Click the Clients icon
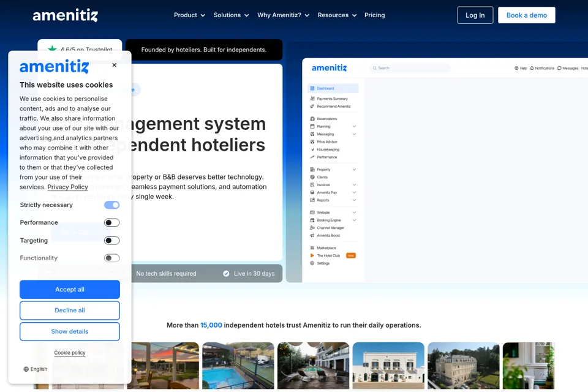Screen dimensions: 588x392 pos(312,177)
